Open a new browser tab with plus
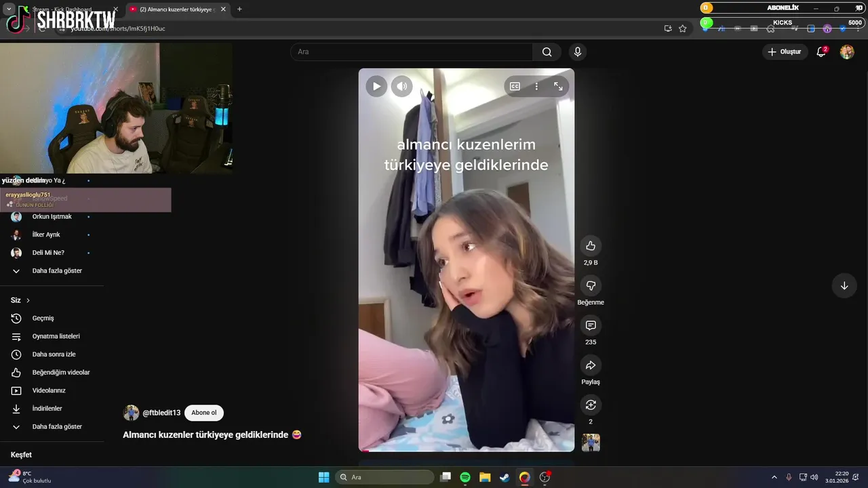 239,9
